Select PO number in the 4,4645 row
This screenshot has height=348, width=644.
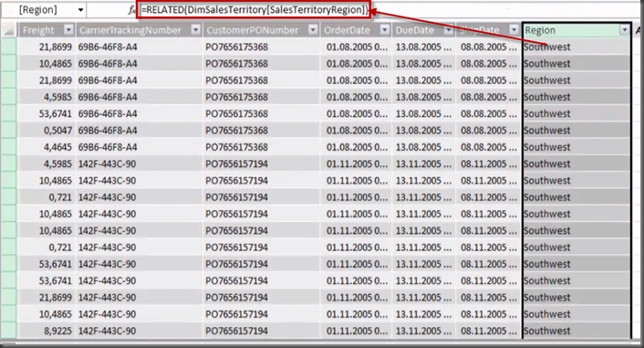click(x=261, y=147)
